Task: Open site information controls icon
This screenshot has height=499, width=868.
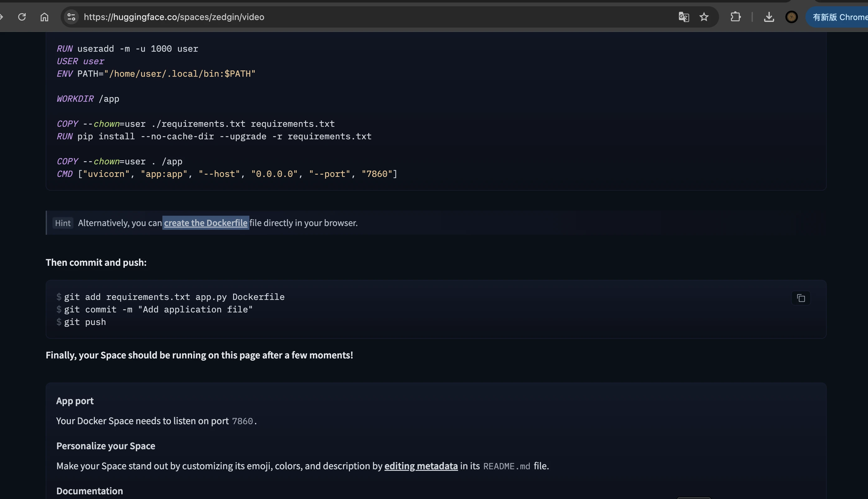Action: (x=71, y=17)
